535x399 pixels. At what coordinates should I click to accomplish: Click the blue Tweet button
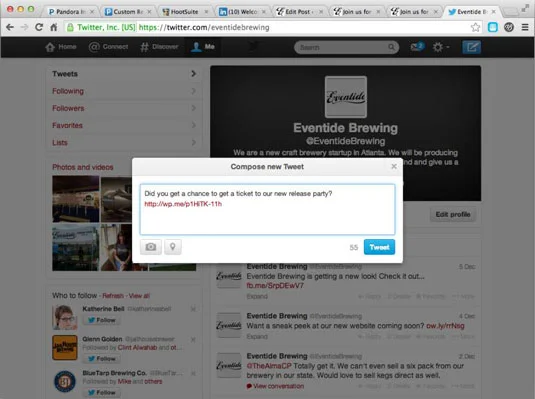(379, 247)
